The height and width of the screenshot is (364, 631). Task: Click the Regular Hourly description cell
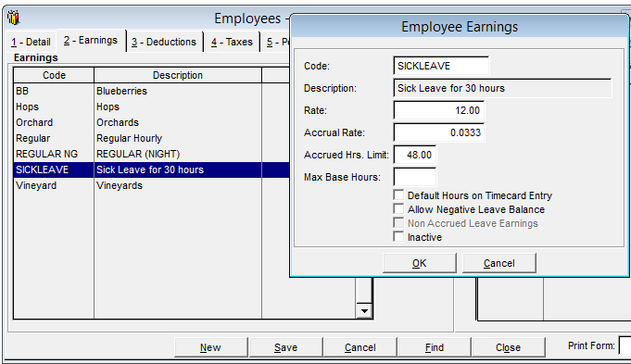(x=178, y=138)
